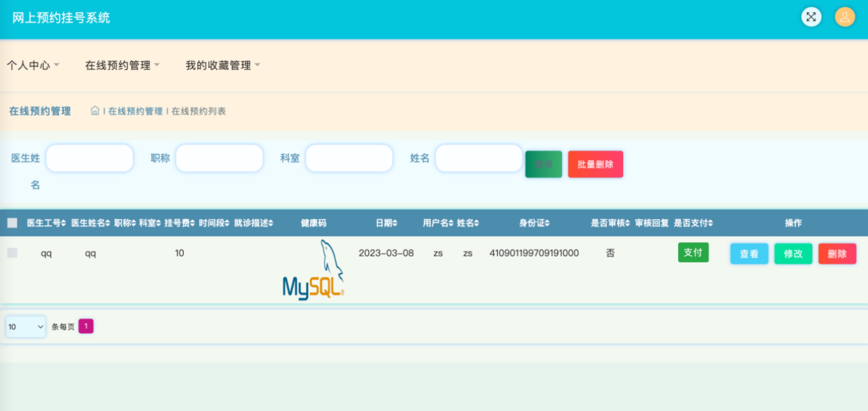
Task: Open the MySQL 健康码 thumbnail image
Action: coord(314,270)
